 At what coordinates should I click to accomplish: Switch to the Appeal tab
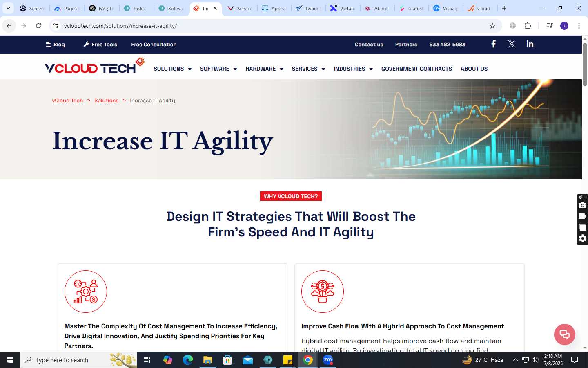pos(274,8)
